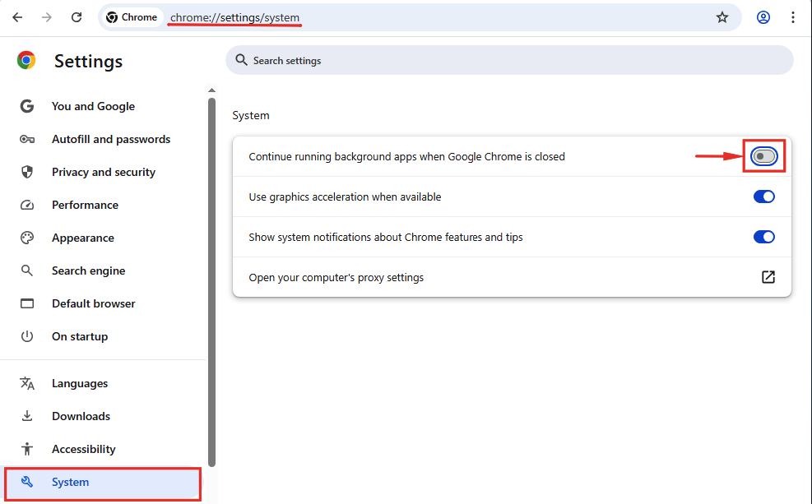The width and height of the screenshot is (812, 504).
Task: Click the page reload icon
Action: 77,16
